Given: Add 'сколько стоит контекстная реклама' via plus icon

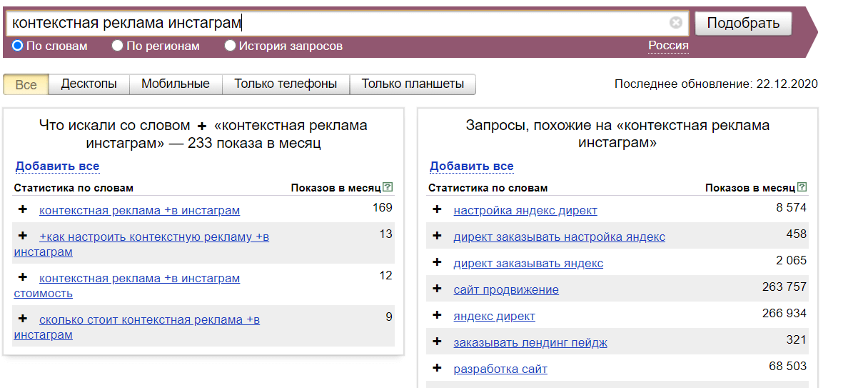Looking at the screenshot, I should pos(23,319).
